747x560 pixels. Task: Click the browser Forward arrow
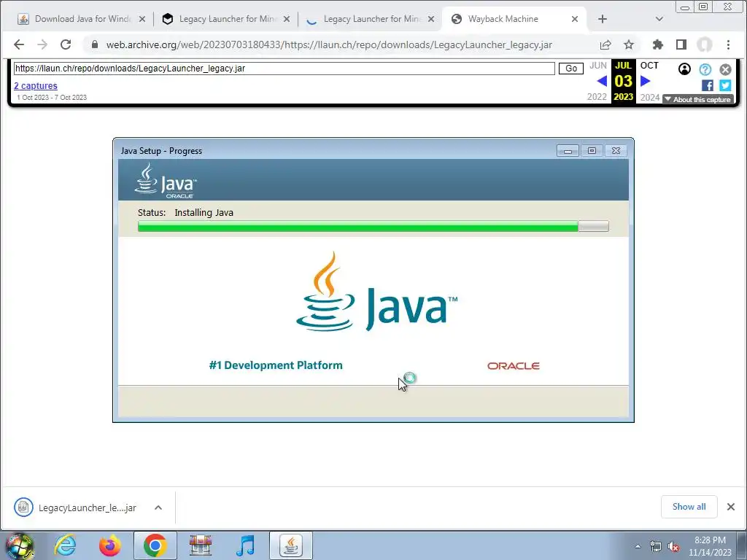pos(42,44)
